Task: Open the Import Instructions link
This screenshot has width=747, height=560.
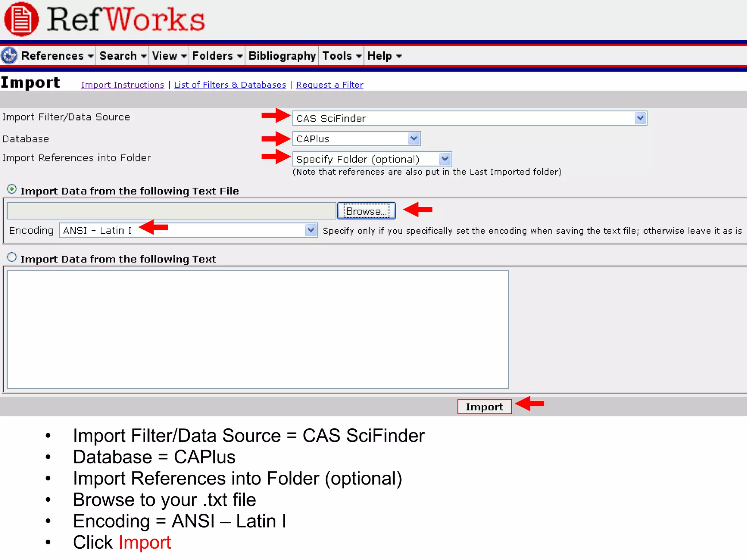Action: [x=123, y=85]
